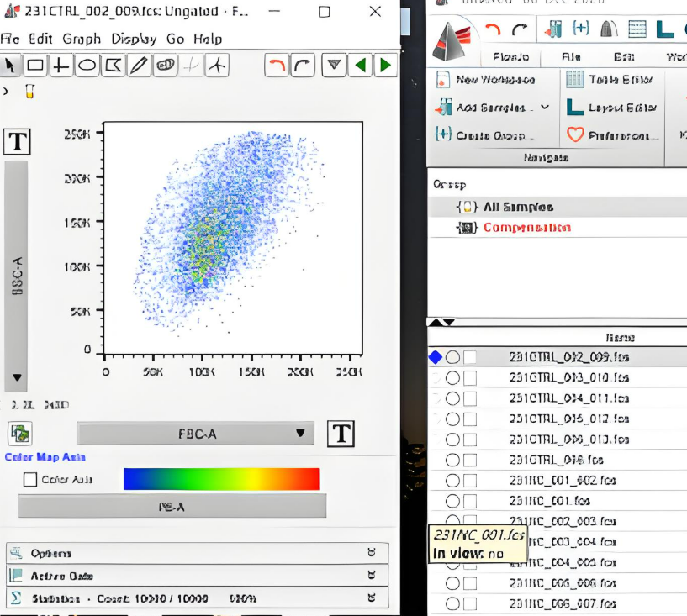Select the pencil freehand gate tool
687x616 pixels.
coord(139,66)
